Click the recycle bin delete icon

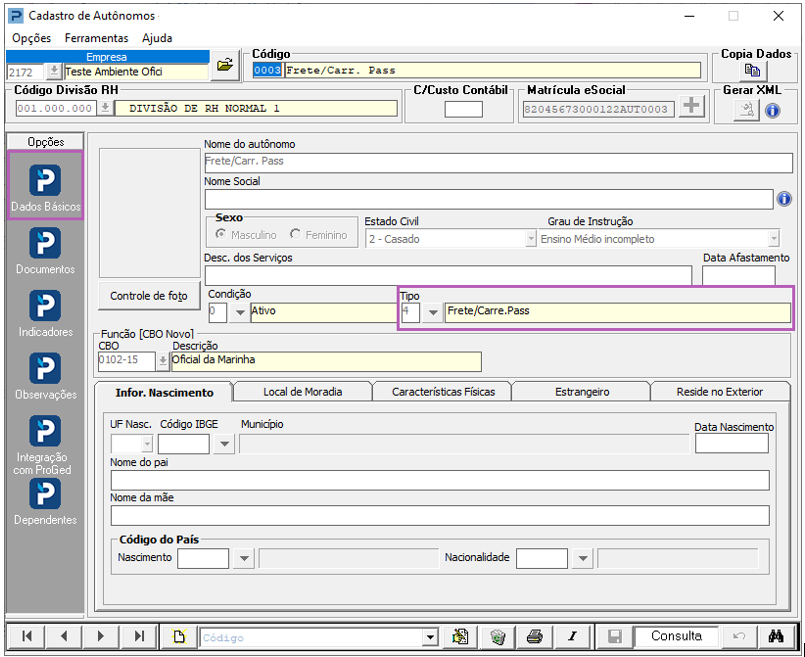497,637
